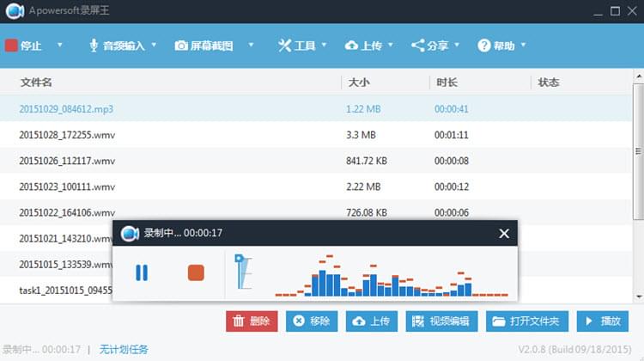Click the version V2.0.8 build text

(574, 350)
